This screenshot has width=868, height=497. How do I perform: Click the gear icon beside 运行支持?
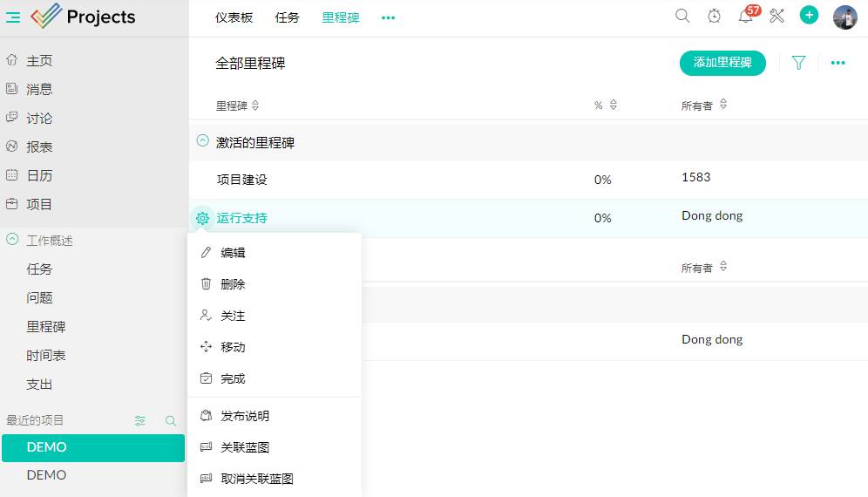coord(202,218)
